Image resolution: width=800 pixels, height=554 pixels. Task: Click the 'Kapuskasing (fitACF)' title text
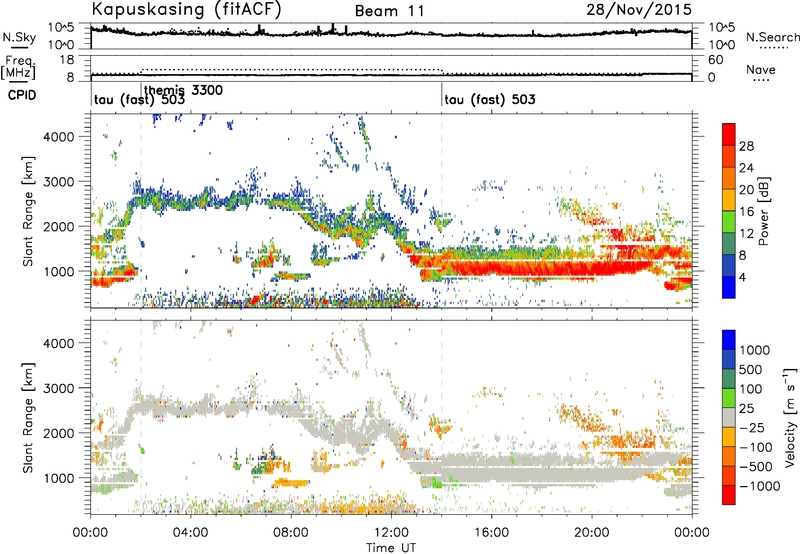click(x=186, y=9)
